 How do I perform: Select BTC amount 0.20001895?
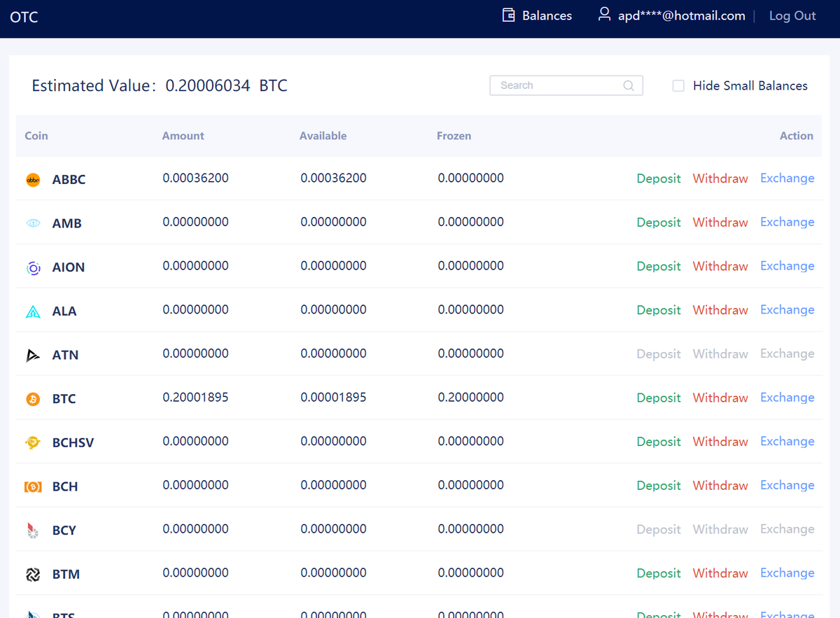(x=195, y=398)
